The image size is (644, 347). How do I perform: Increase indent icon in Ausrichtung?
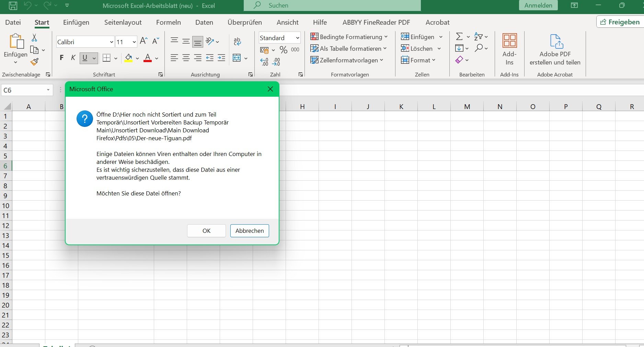[221, 58]
